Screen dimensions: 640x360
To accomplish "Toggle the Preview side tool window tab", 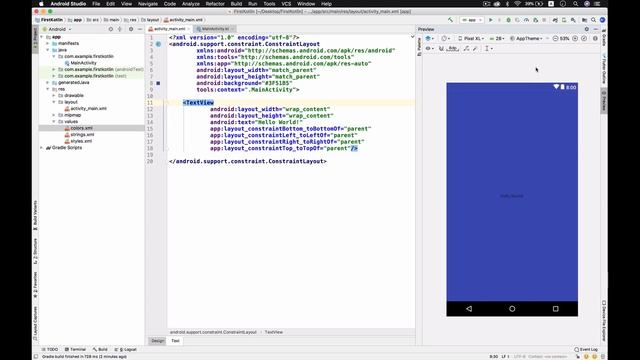I will pos(604,100).
